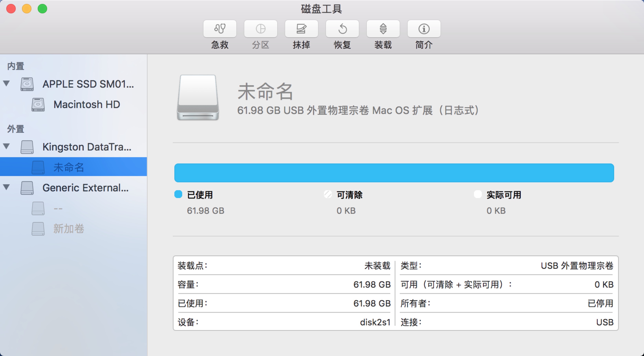
Task: Collapse the Generic External disclosure triangle
Action: click(x=6, y=187)
